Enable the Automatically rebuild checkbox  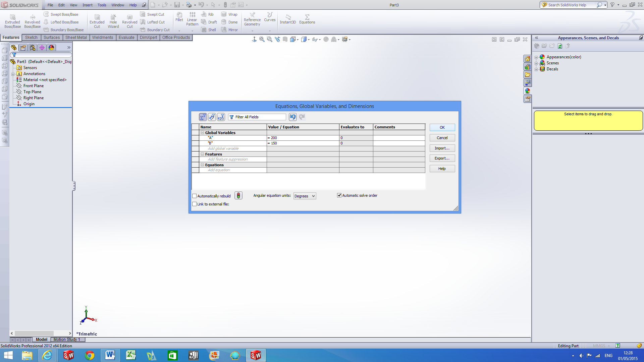pos(194,196)
